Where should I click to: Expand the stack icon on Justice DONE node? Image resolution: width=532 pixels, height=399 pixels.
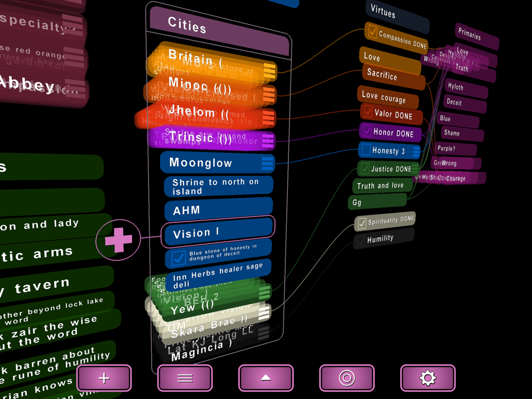tap(414, 168)
